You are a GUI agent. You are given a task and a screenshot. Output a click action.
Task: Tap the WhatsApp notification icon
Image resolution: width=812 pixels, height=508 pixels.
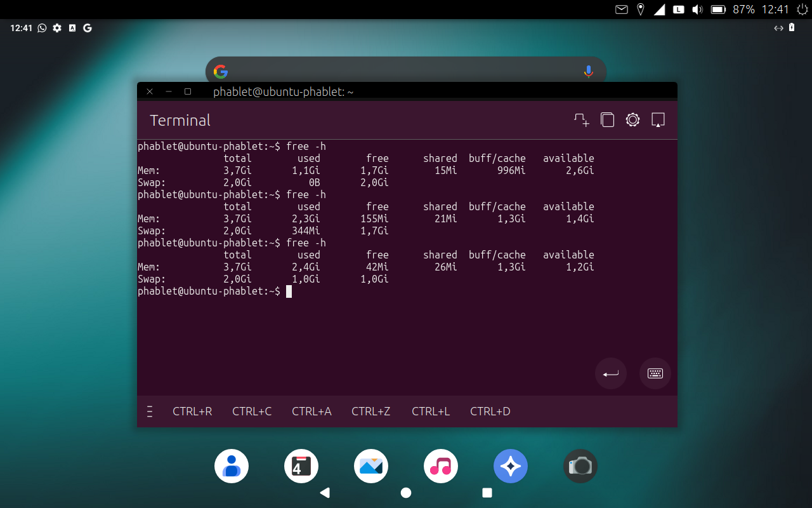tap(43, 28)
